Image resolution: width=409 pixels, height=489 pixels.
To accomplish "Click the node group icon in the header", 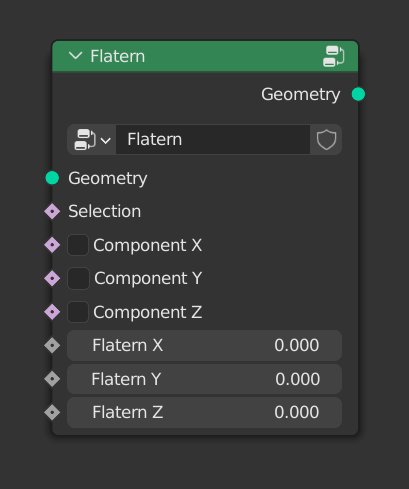I will tap(334, 56).
